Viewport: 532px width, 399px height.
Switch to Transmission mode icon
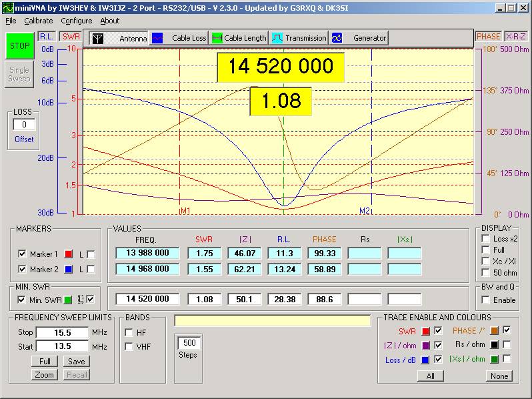(277, 38)
